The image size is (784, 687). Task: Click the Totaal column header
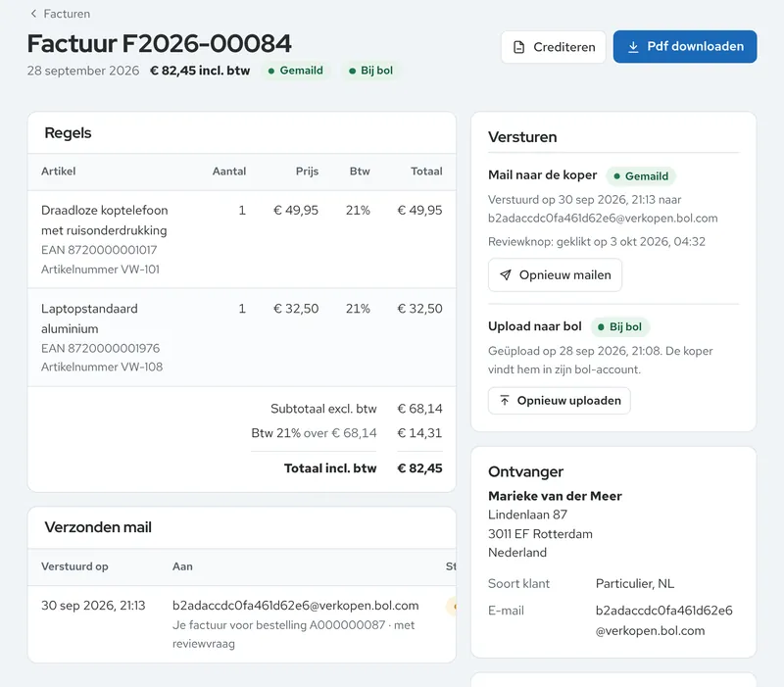426,171
